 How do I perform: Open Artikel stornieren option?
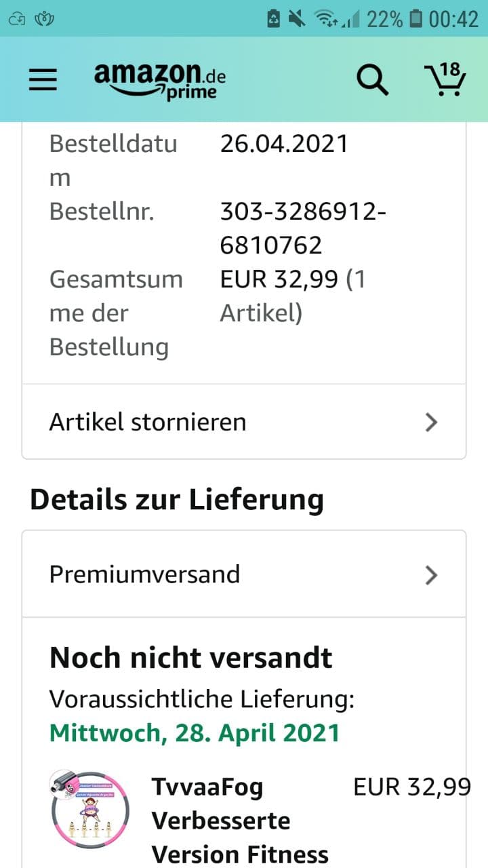click(x=148, y=422)
